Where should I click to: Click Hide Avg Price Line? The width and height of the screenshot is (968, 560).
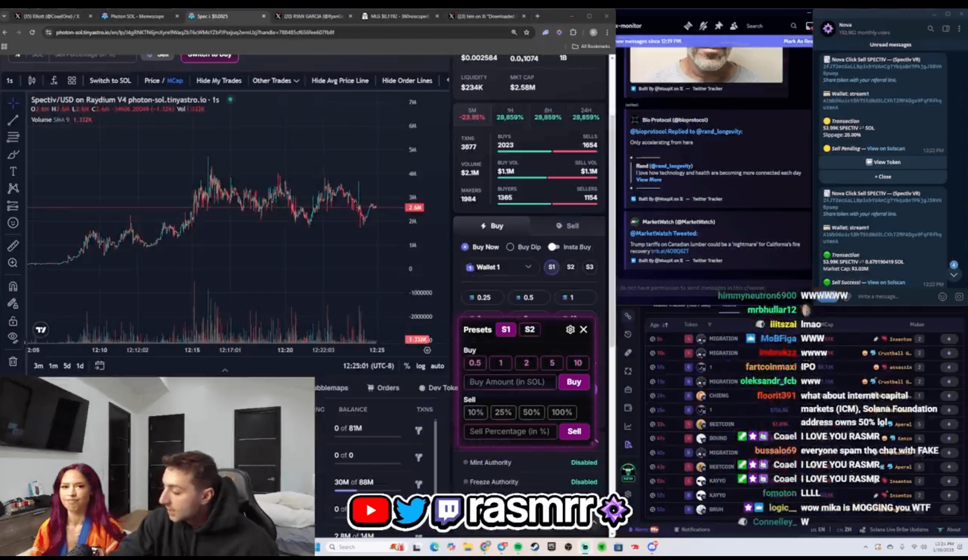pos(340,80)
